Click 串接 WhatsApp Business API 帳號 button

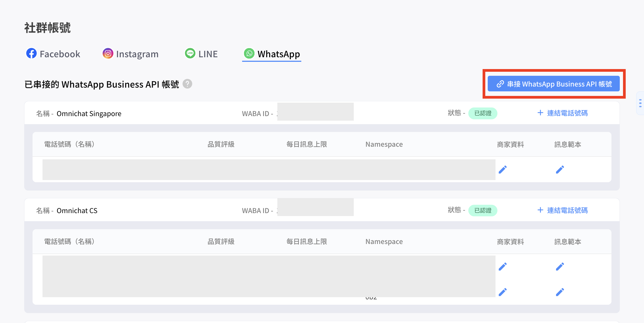pos(554,84)
